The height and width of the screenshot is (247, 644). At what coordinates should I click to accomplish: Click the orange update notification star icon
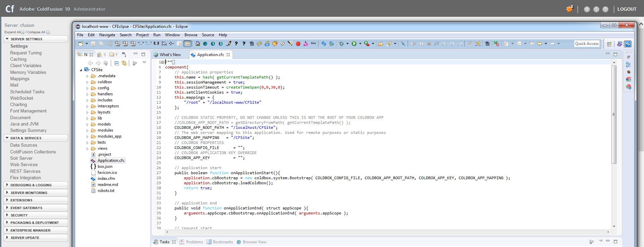pos(569,9)
